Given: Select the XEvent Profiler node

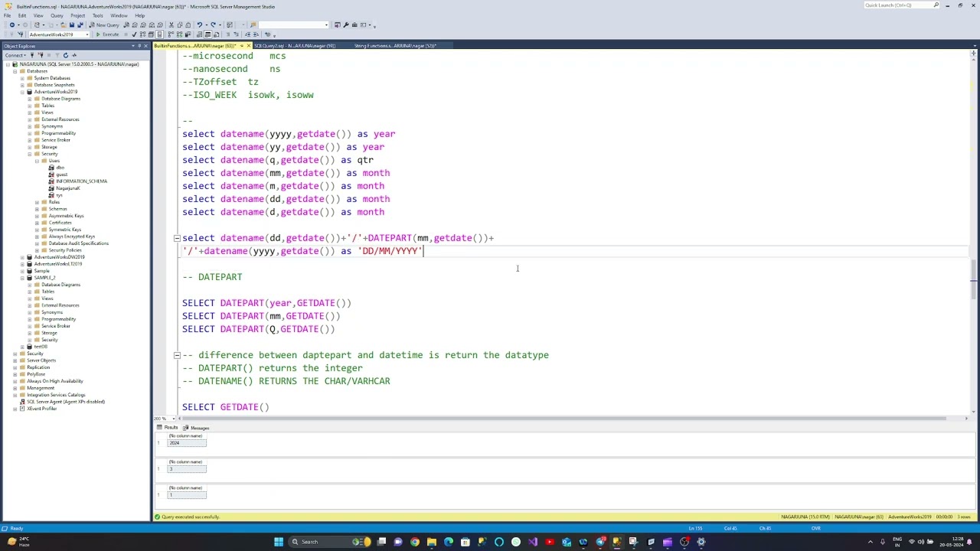Looking at the screenshot, I should point(42,409).
